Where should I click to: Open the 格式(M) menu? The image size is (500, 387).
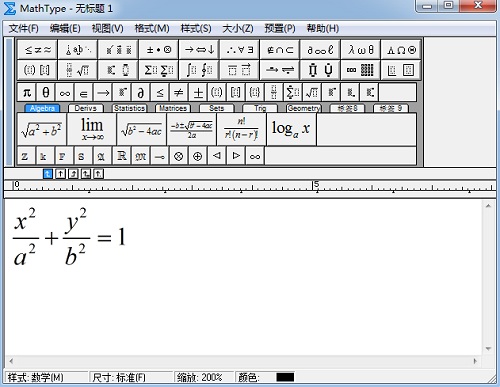click(152, 28)
